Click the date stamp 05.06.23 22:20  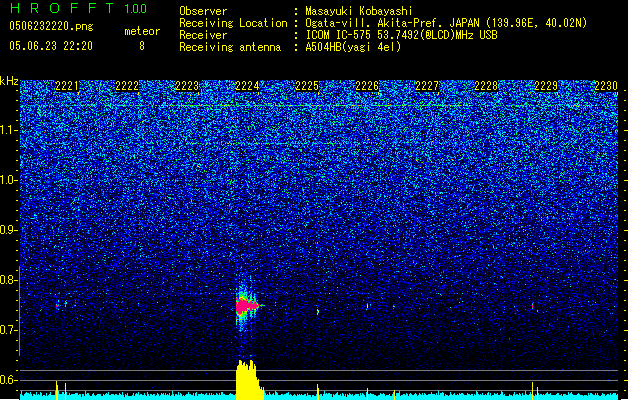point(51,46)
